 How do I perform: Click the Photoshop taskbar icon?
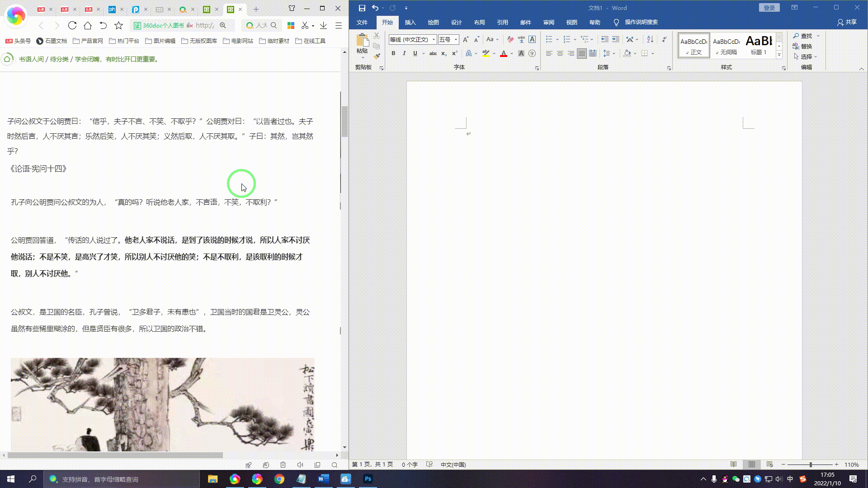(x=368, y=479)
